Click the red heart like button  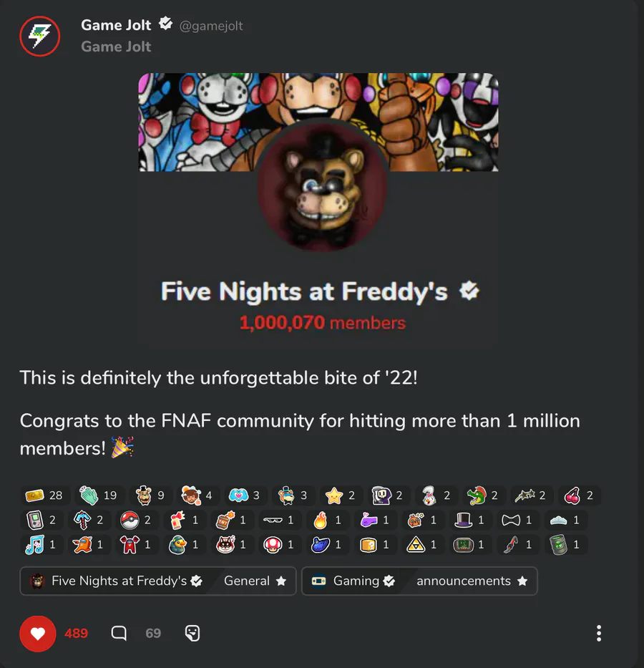[37, 634]
